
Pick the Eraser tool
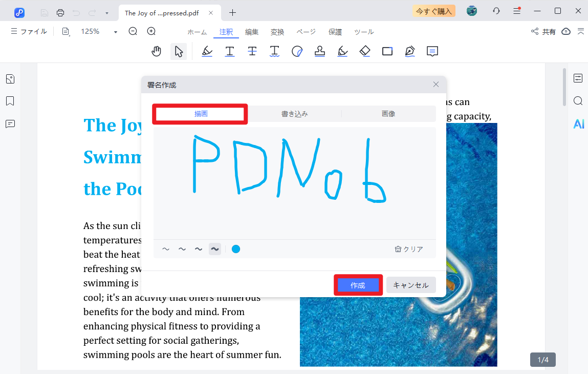[364, 51]
